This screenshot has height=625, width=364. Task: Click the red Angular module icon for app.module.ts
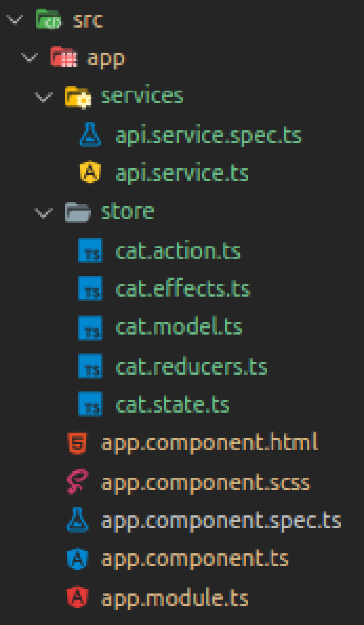pyautogui.click(x=78, y=597)
